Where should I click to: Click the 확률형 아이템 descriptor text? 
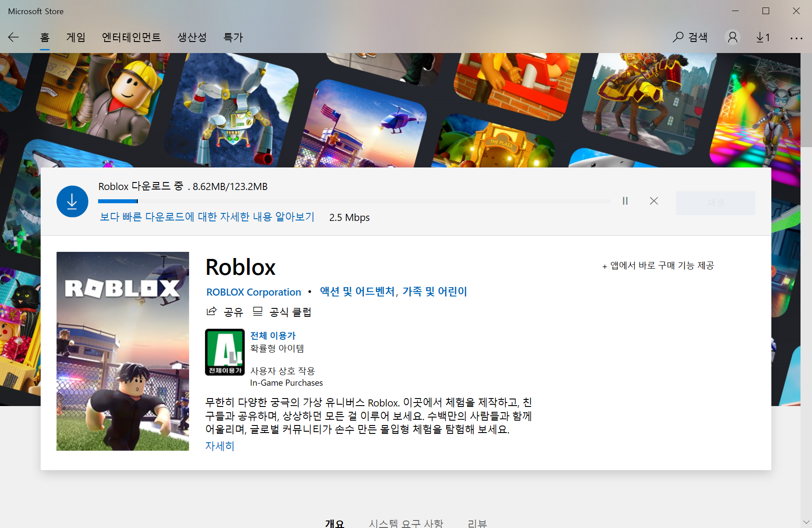tap(277, 348)
